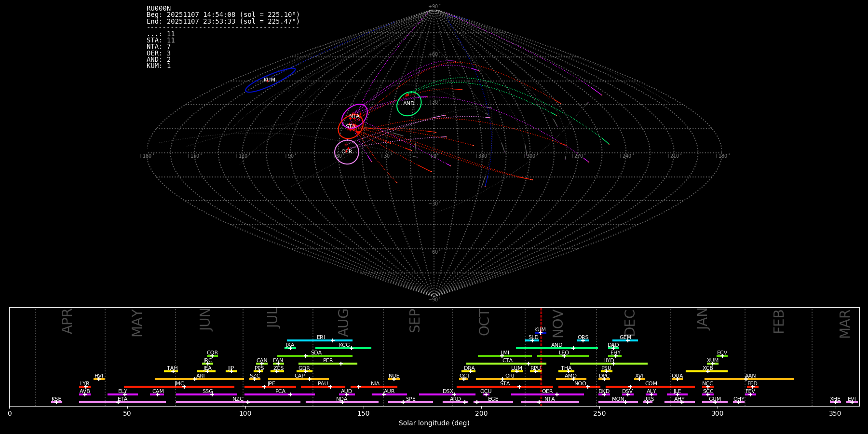Click the QUA shower bar in timeline
The height and width of the screenshot is (434, 868).
[x=677, y=379]
